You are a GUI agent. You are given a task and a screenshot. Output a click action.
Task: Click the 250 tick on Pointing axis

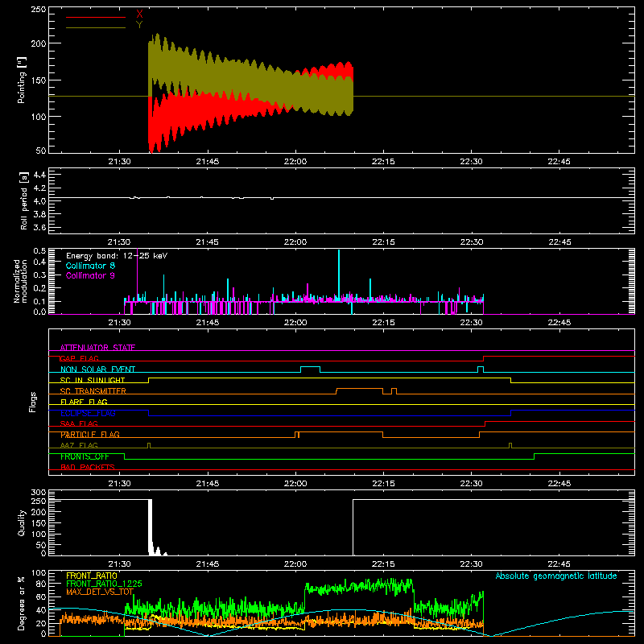click(x=38, y=10)
